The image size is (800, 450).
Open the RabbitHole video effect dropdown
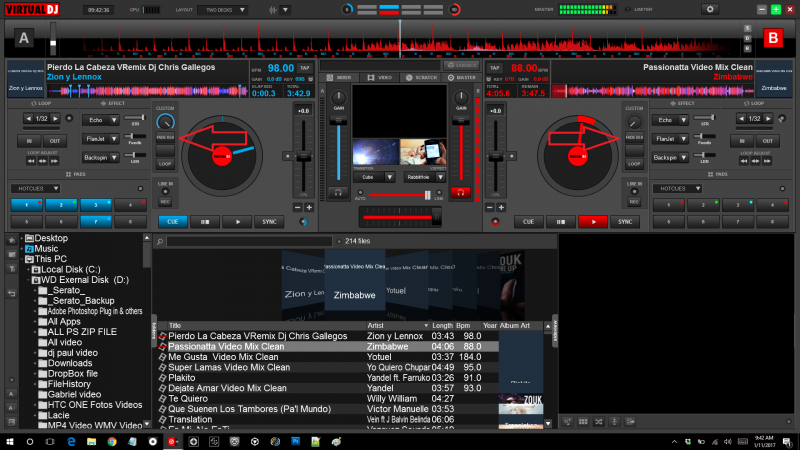pos(425,177)
